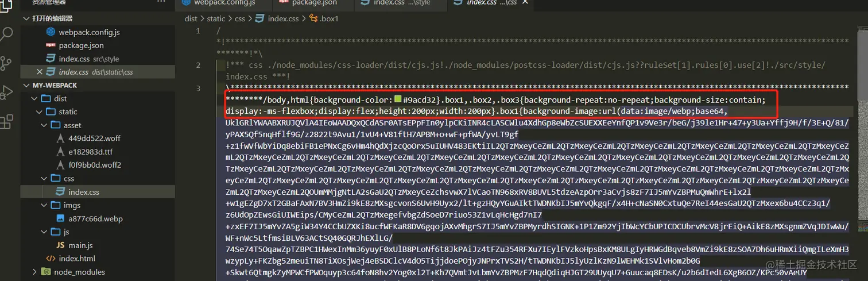Click css in breadcrumb path
Viewport: 868px width, 281px height.
(x=240, y=19)
